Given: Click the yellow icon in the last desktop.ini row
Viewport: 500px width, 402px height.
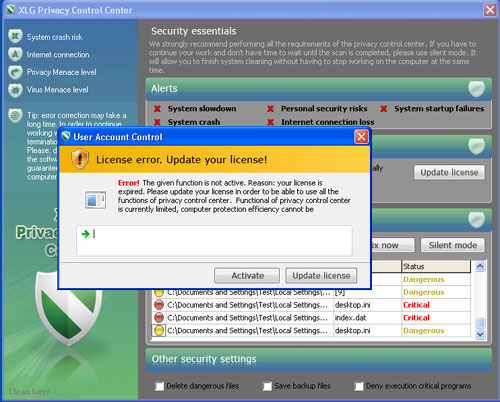Looking at the screenshot, I should [159, 330].
